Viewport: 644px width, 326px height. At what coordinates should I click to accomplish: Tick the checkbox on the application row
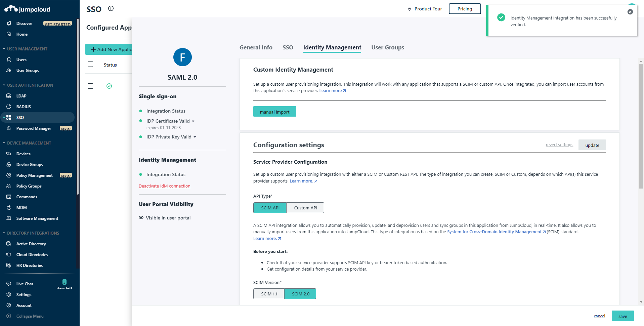(x=90, y=86)
